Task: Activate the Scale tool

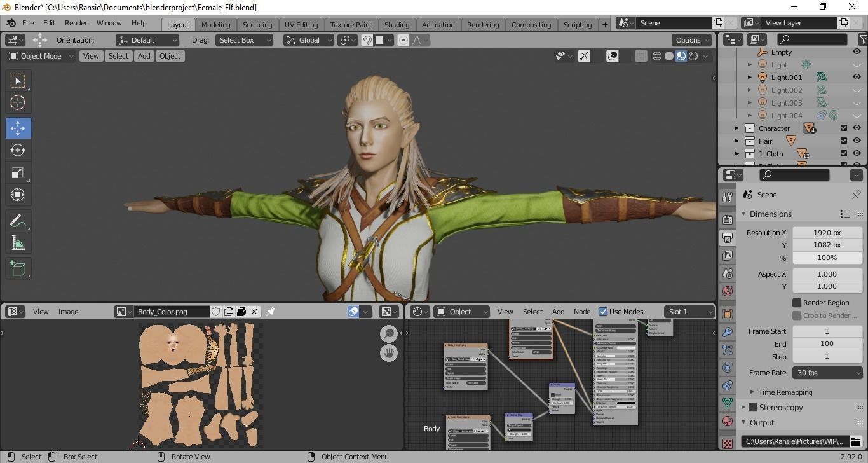Action: click(x=18, y=172)
